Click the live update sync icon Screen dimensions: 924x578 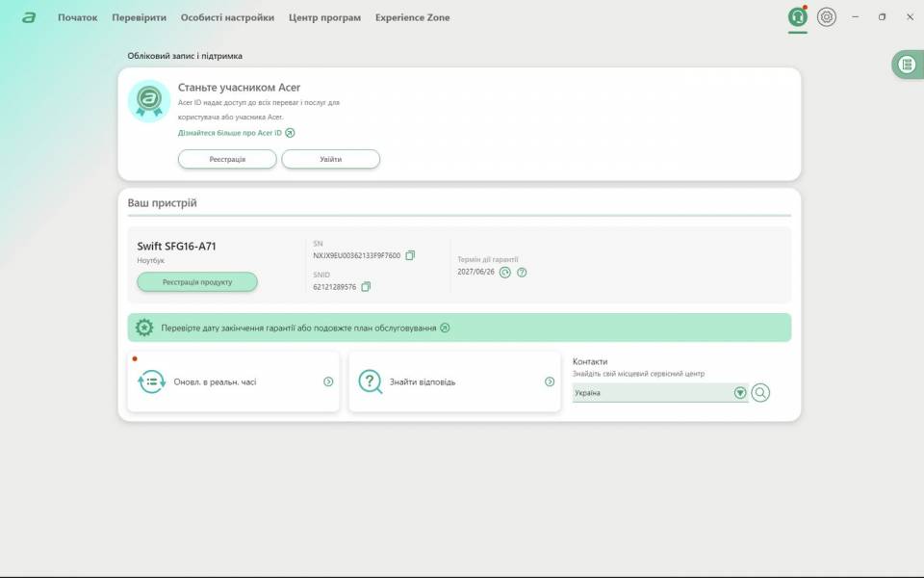click(x=151, y=381)
